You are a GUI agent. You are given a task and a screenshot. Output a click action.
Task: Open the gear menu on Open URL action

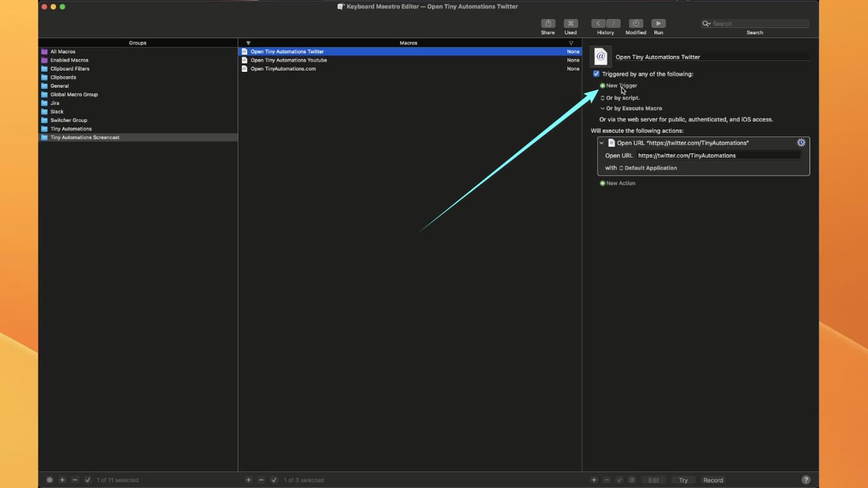801,143
